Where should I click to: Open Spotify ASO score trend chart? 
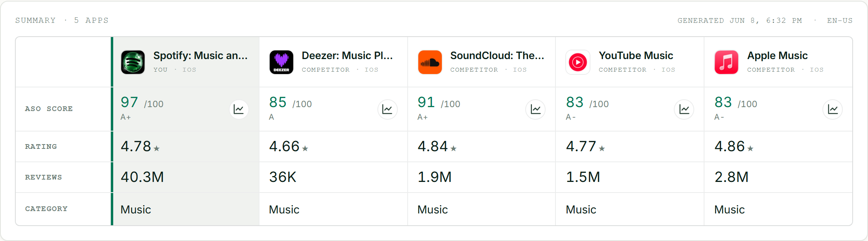click(x=239, y=109)
